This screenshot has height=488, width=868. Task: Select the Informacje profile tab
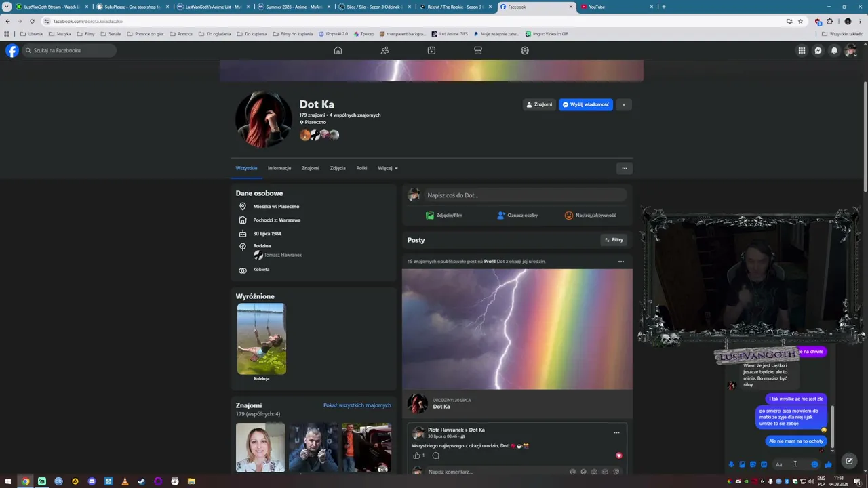[x=279, y=168]
